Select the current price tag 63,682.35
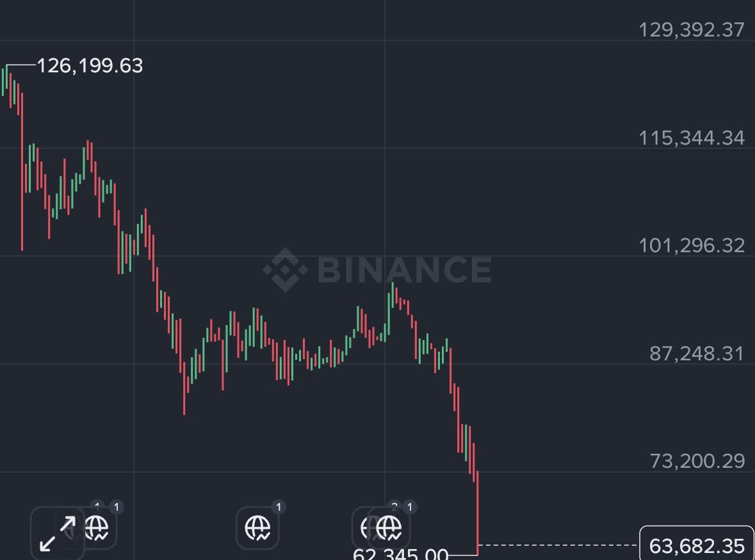 point(696,546)
